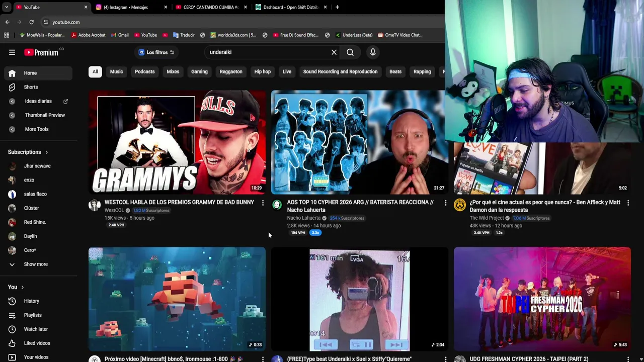This screenshot has width=644, height=362.
Task: Expand Show more subscriptions
Action: point(38,264)
